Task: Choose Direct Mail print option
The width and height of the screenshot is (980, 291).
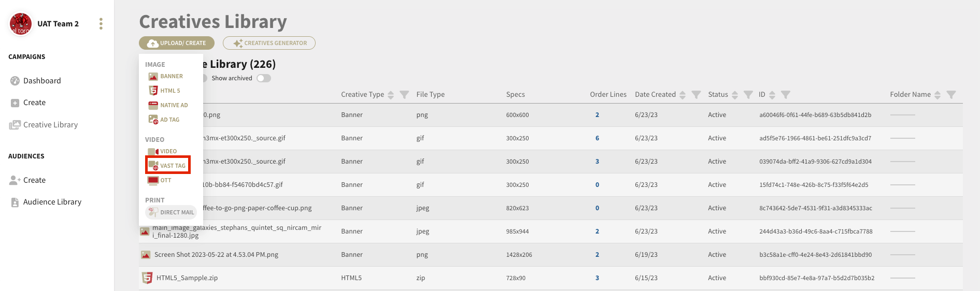Action: coord(176,212)
